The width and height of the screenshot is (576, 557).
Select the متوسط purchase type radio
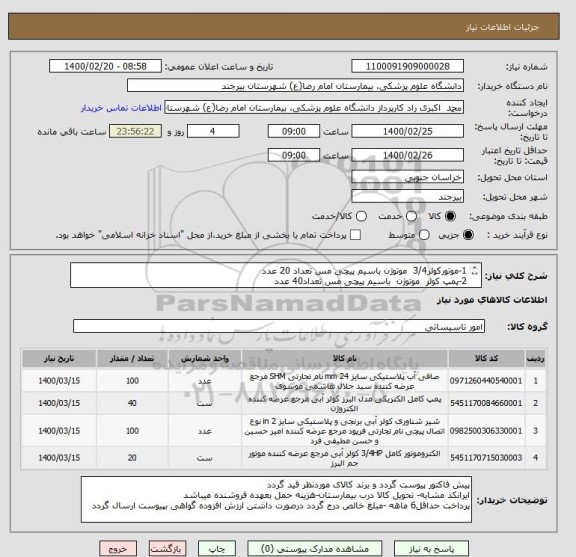click(x=424, y=235)
